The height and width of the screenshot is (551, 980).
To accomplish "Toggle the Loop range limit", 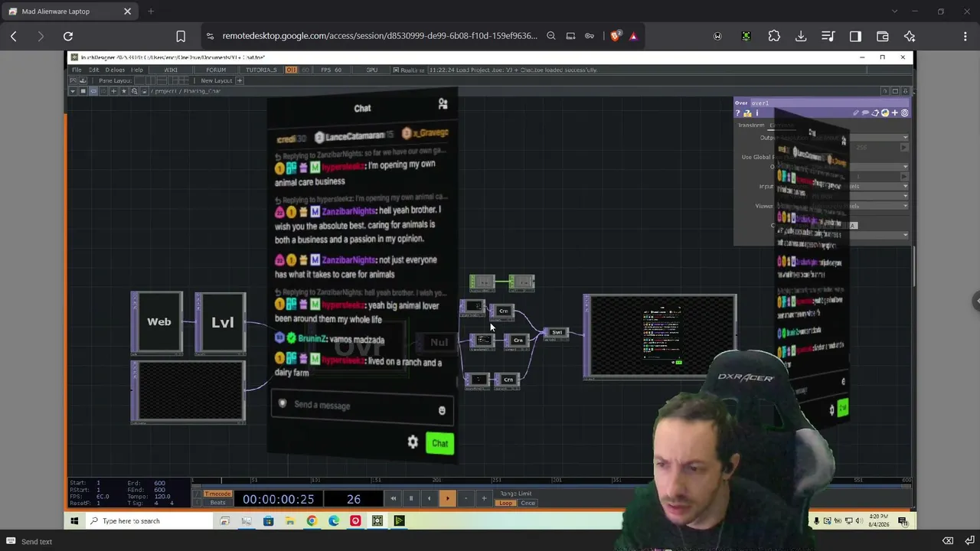I will 505,503.
